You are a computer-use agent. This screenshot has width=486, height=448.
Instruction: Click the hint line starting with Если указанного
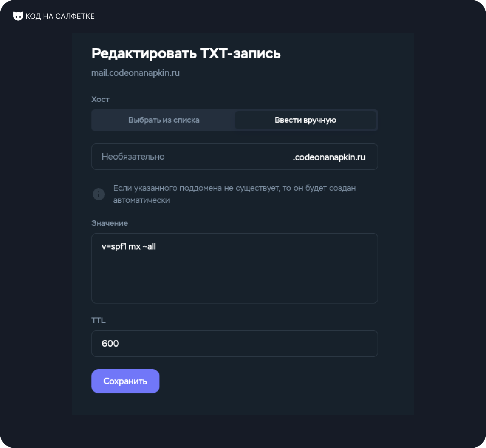(234, 188)
